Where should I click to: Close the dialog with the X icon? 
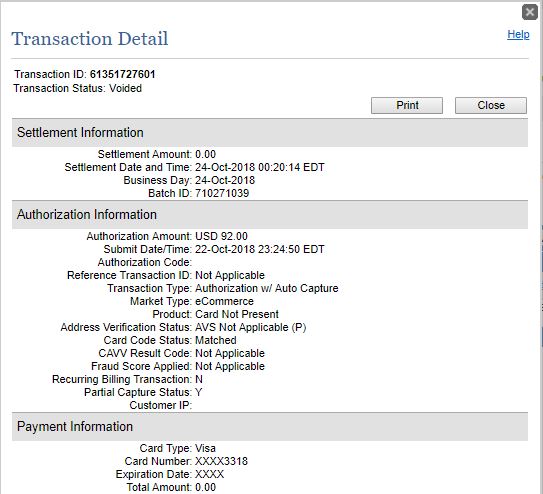click(529, 12)
